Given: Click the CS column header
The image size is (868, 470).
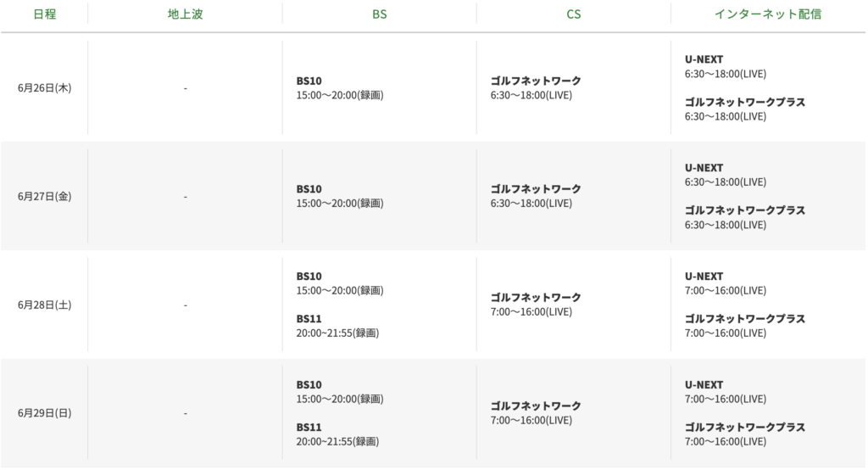Looking at the screenshot, I should coord(574,14).
